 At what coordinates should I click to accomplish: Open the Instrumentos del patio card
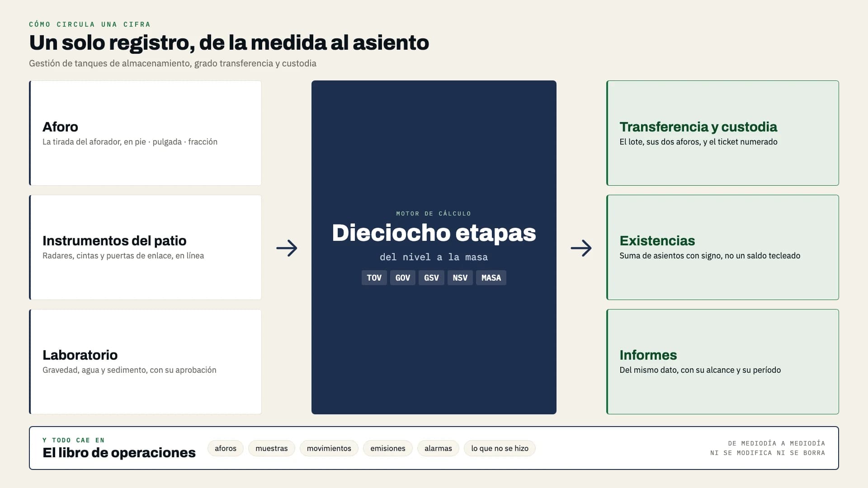point(145,247)
